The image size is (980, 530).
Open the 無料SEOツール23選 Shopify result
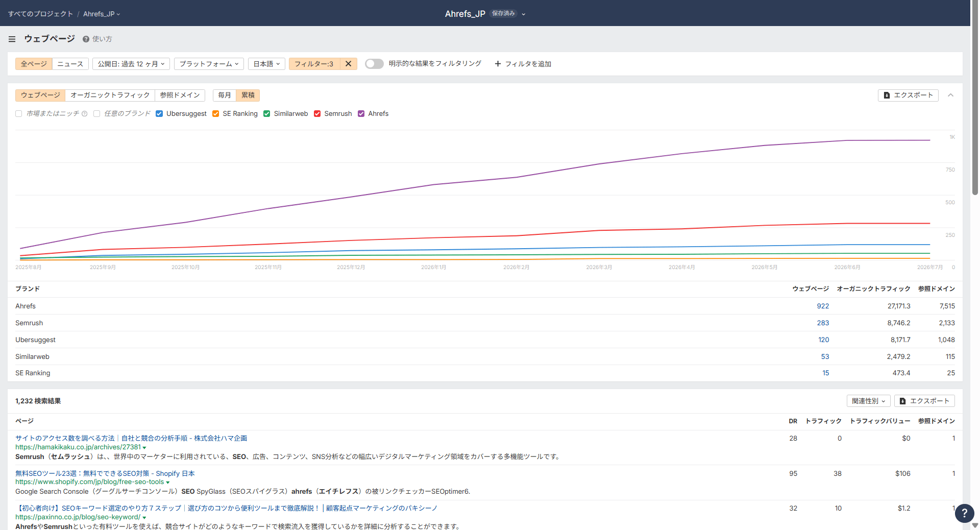pos(105,474)
